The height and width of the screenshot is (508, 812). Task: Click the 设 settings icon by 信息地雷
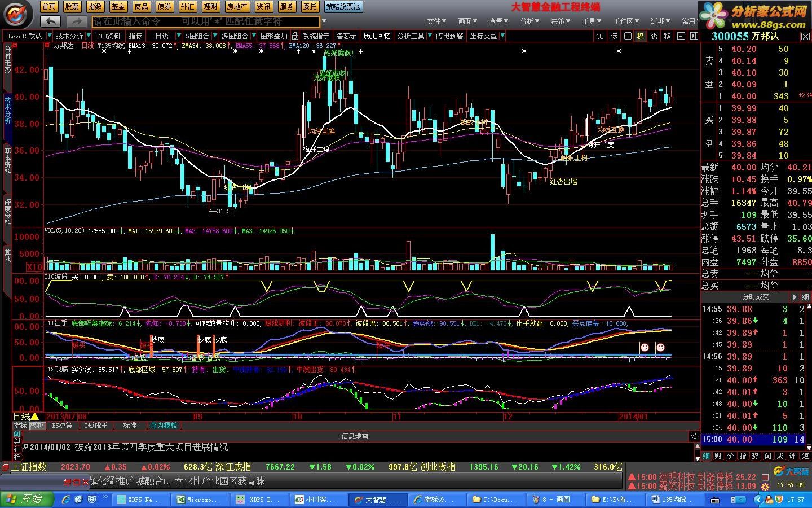[694, 436]
